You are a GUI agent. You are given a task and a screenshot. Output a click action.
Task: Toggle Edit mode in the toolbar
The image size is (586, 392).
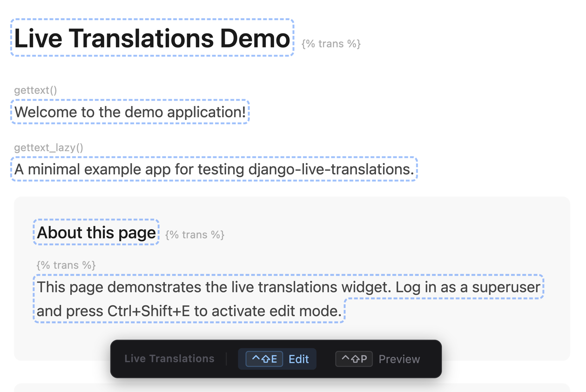tap(298, 359)
